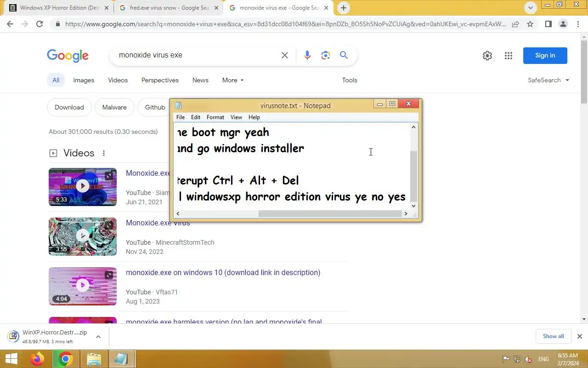Viewport: 588px width, 368px height.
Task: Close the downloads bar
Action: coord(579,336)
